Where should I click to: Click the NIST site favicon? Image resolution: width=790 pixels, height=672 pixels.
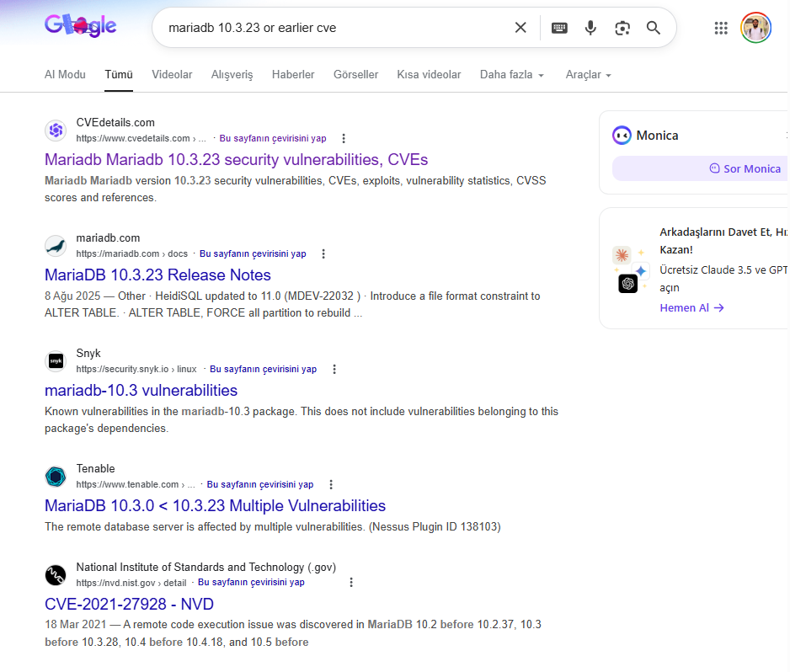pos(56,575)
